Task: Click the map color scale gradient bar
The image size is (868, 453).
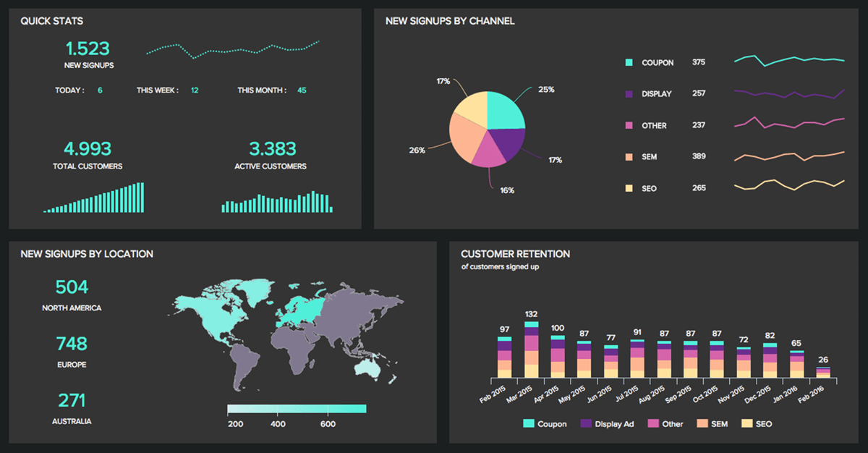Action: [297, 409]
